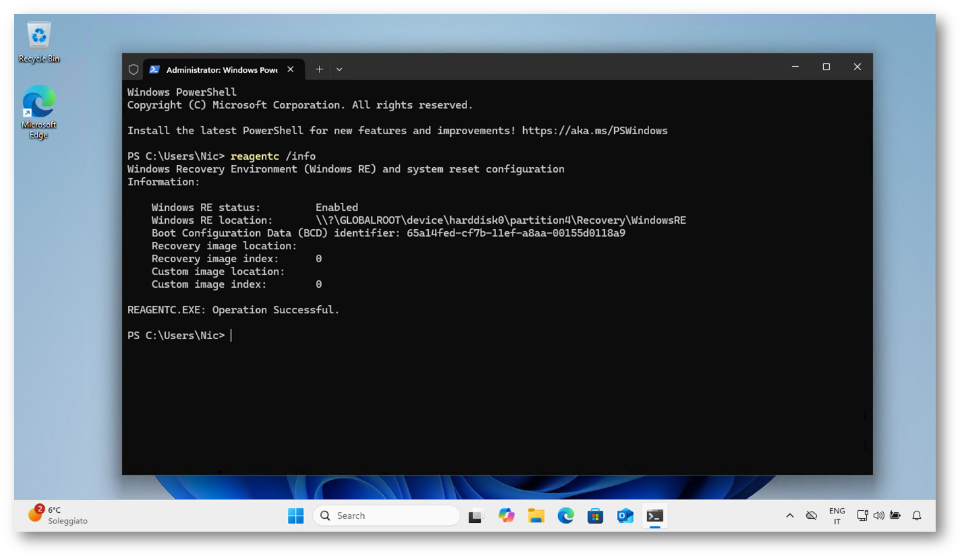This screenshot has height=560, width=964.
Task: Click the 'Recovery image location:' line
Action: [x=224, y=246]
